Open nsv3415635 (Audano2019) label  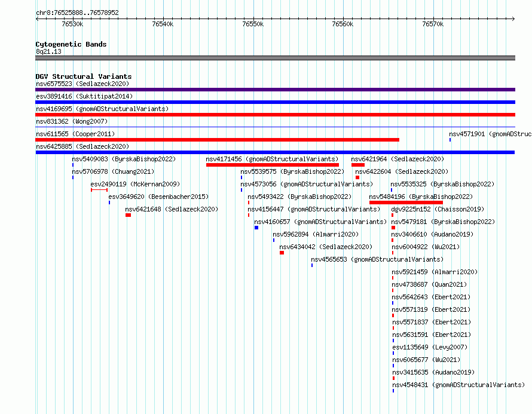(433, 372)
